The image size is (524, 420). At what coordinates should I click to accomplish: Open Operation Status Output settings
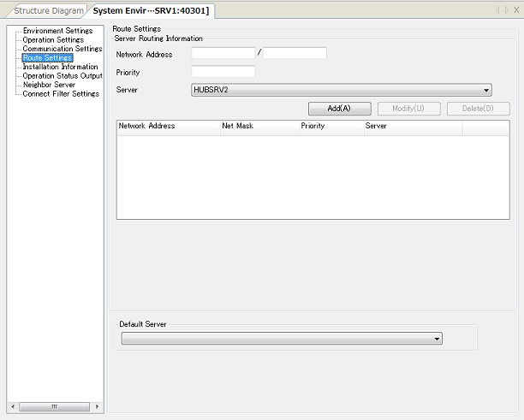(x=62, y=76)
